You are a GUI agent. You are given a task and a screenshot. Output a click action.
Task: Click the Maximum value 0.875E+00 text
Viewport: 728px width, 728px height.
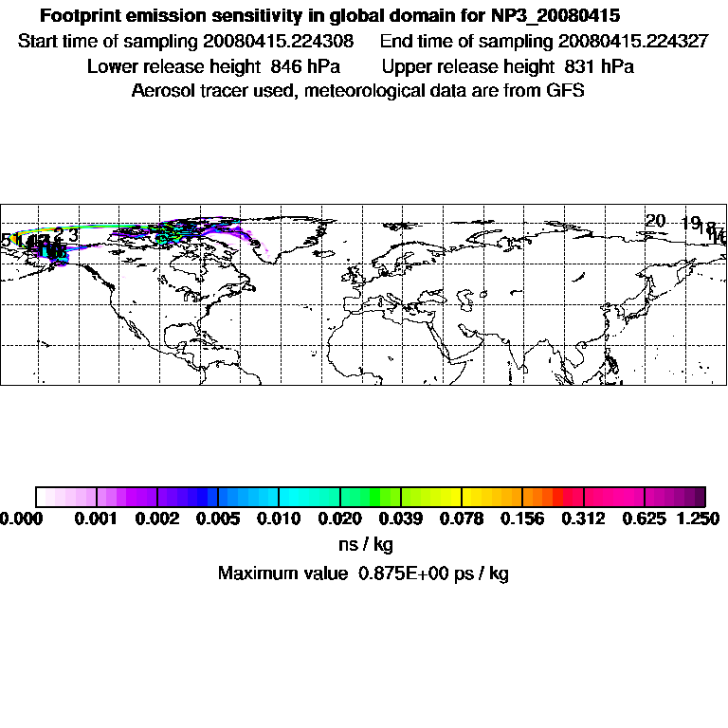coord(363,573)
